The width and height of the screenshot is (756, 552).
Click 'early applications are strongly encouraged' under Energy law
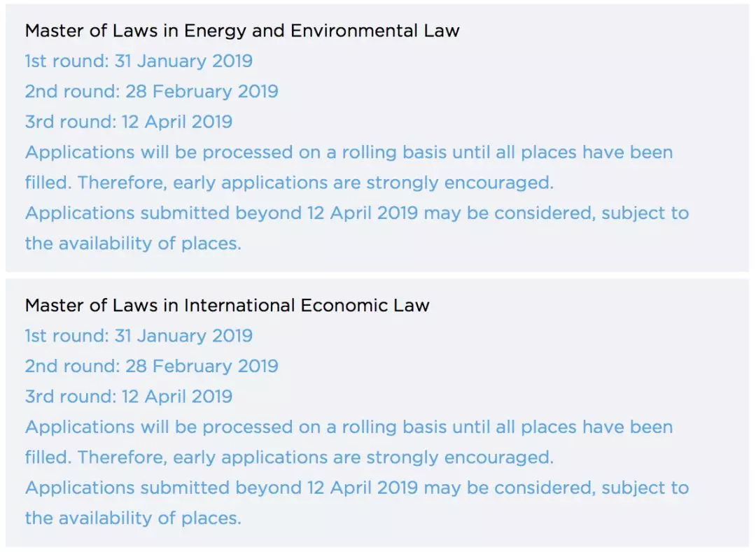(363, 183)
